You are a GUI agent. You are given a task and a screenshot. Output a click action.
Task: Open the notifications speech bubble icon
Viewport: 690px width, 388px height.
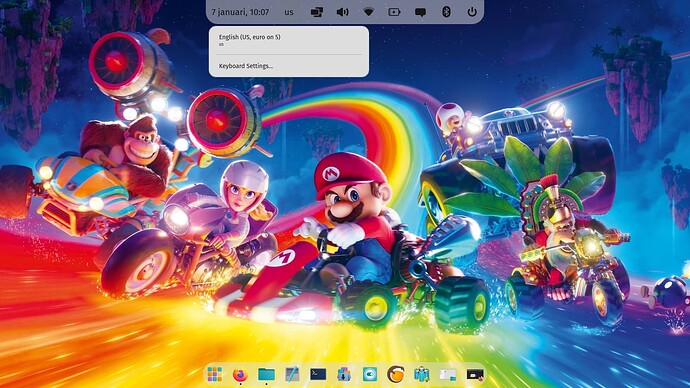(x=420, y=12)
